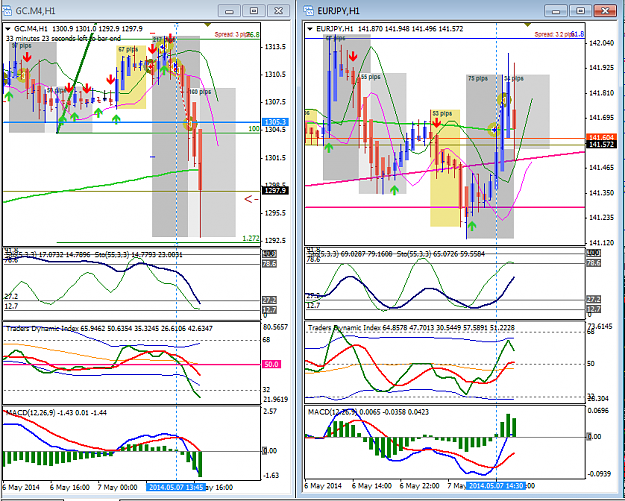Screen dimensions: 625x501
Task: Click the 141.572 current price label
Action: point(601,144)
